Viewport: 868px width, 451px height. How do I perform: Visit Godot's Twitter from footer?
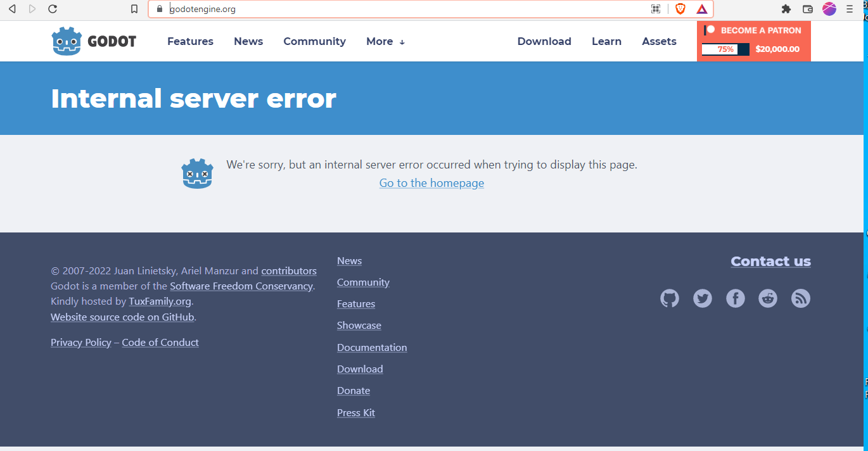click(x=702, y=298)
